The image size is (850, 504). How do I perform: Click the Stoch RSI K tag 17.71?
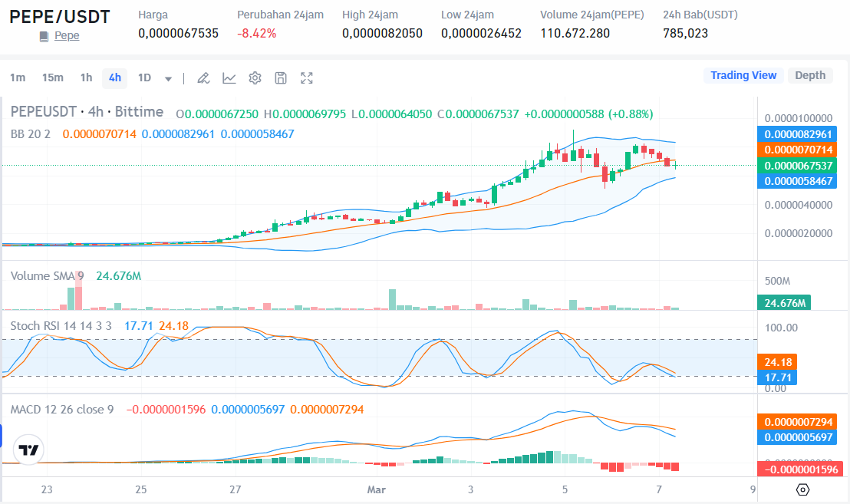tap(778, 377)
